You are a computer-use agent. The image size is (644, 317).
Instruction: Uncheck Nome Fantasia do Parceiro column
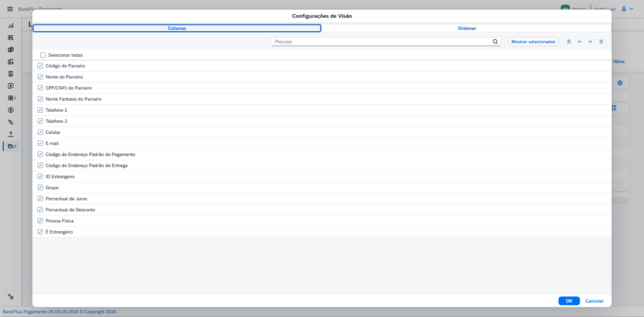40,99
